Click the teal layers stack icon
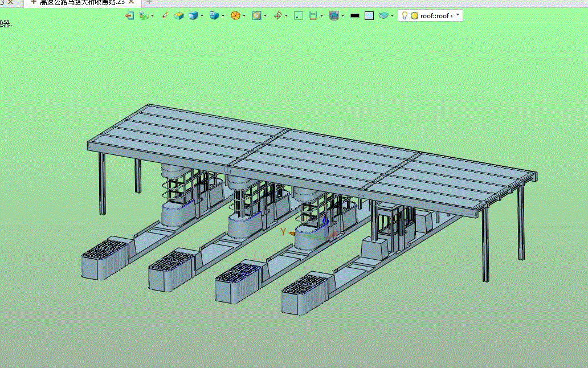Screen dimensions: 588x368 click(x=383, y=15)
